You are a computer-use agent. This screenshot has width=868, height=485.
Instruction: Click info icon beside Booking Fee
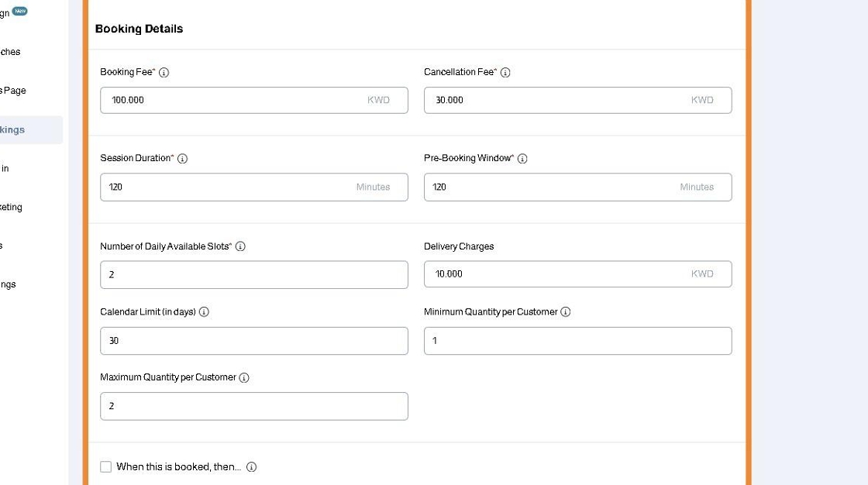pos(164,73)
